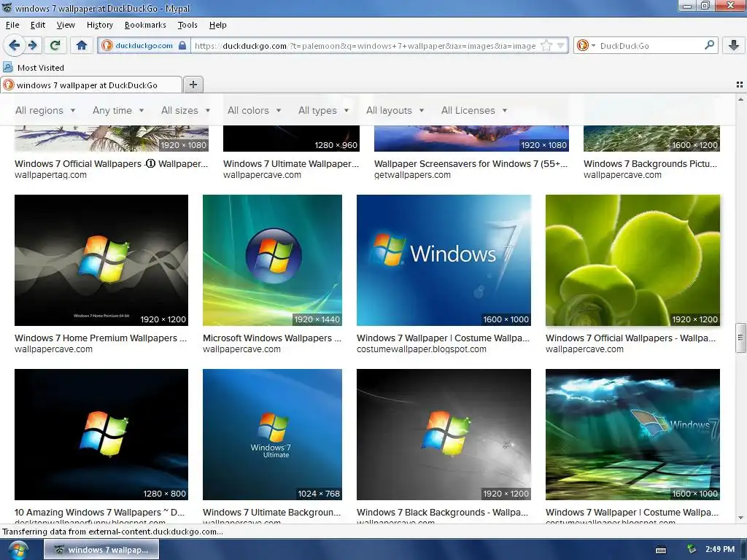The image size is (747, 560).
Task: Open the on-screen keyboard tray icon
Action: point(661,550)
